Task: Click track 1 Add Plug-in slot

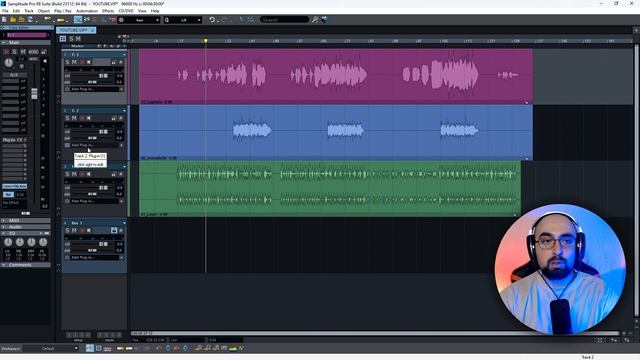Action: coord(94,89)
